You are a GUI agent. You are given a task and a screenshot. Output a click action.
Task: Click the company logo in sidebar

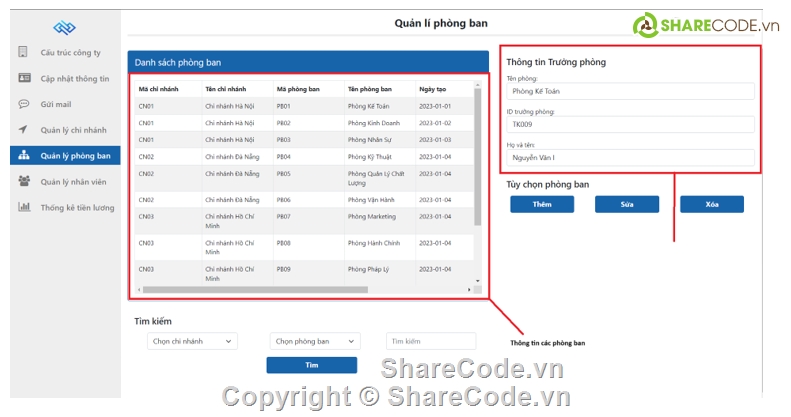coord(65,27)
